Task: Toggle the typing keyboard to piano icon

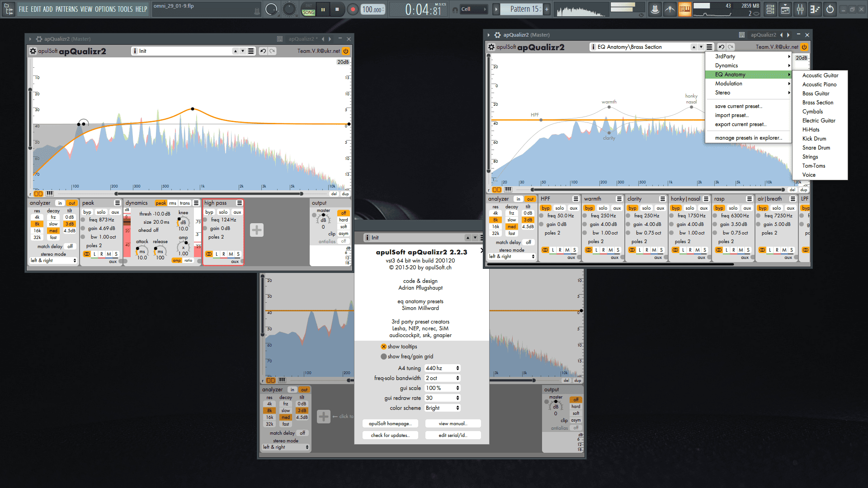Action: click(x=685, y=9)
